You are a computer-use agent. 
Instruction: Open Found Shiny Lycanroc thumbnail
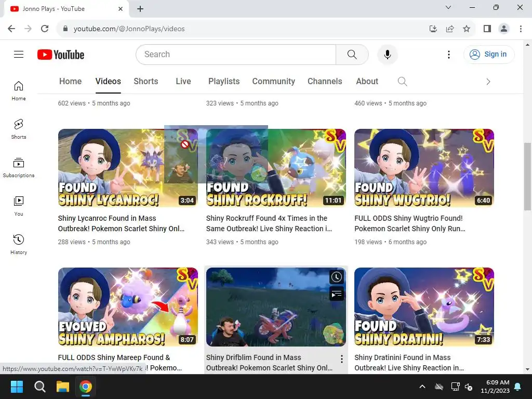[128, 168]
